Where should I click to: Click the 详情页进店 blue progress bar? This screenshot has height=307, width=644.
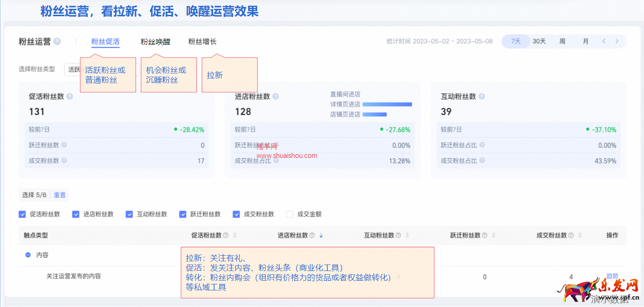coord(387,104)
